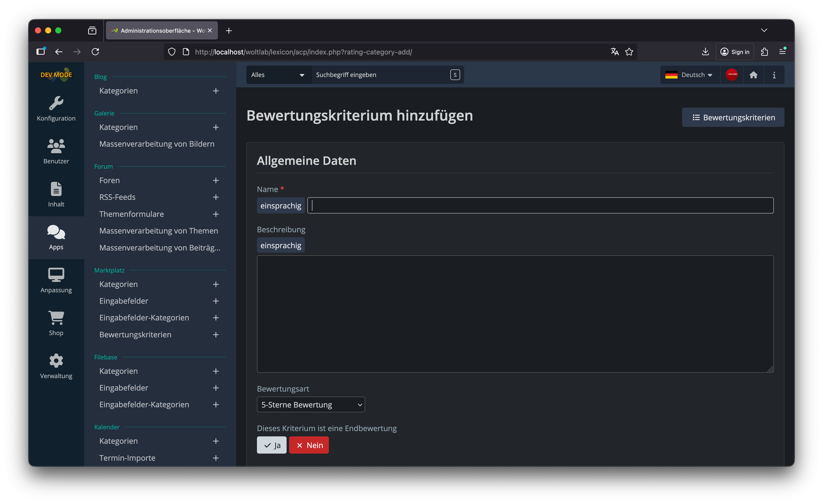Click the info icon in header
Screen dimensions: 823x504
pos(774,75)
